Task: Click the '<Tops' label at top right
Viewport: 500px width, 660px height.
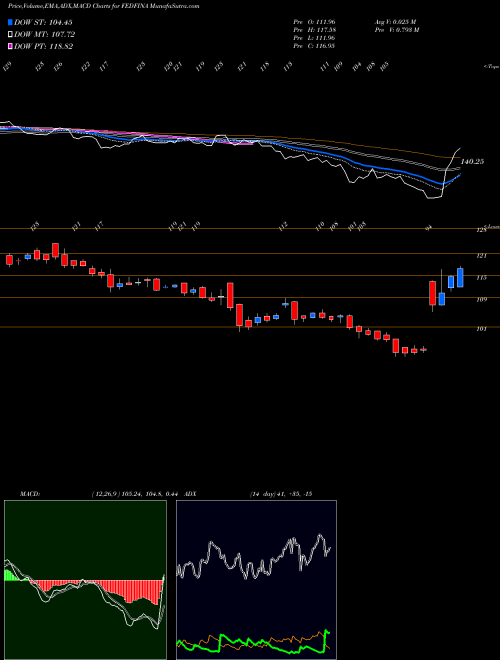Action: point(491,67)
